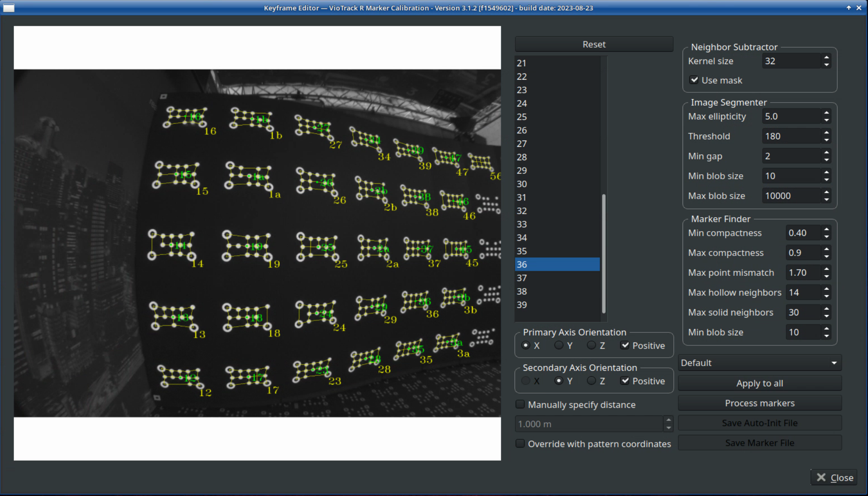This screenshot has height=496, width=868.
Task: Decrease Min gap with down arrow
Action: 826,160
